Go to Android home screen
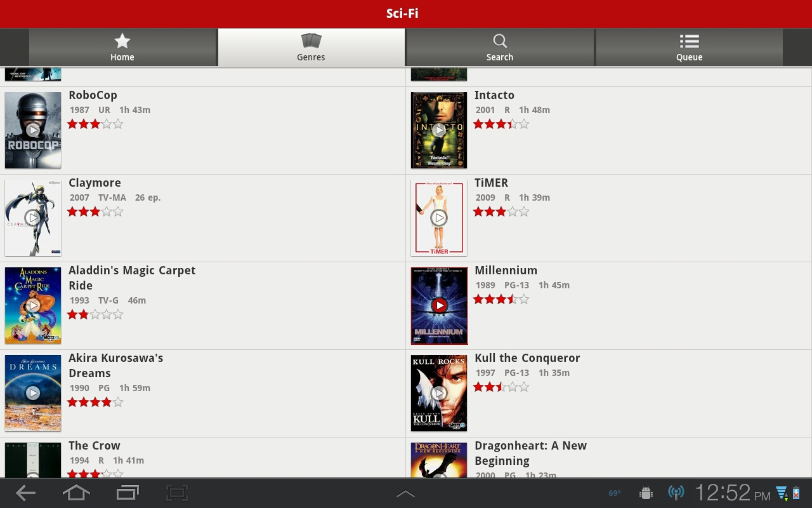The width and height of the screenshot is (812, 508). point(76,493)
